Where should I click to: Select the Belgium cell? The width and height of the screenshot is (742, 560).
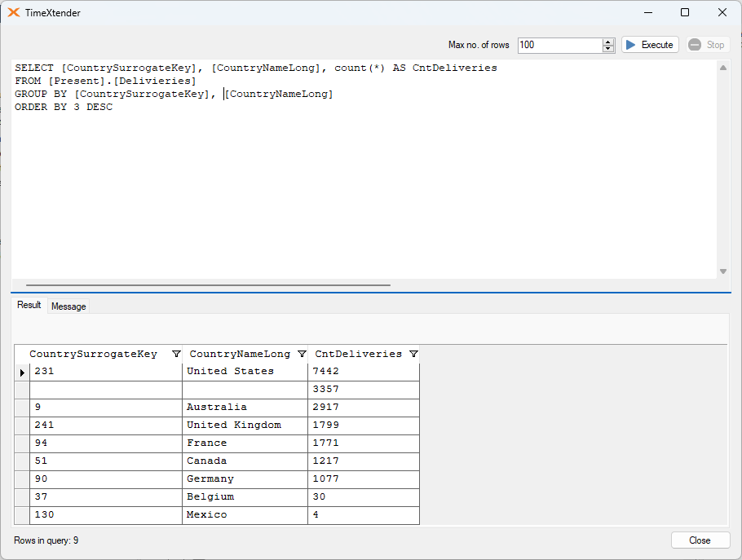[245, 497]
